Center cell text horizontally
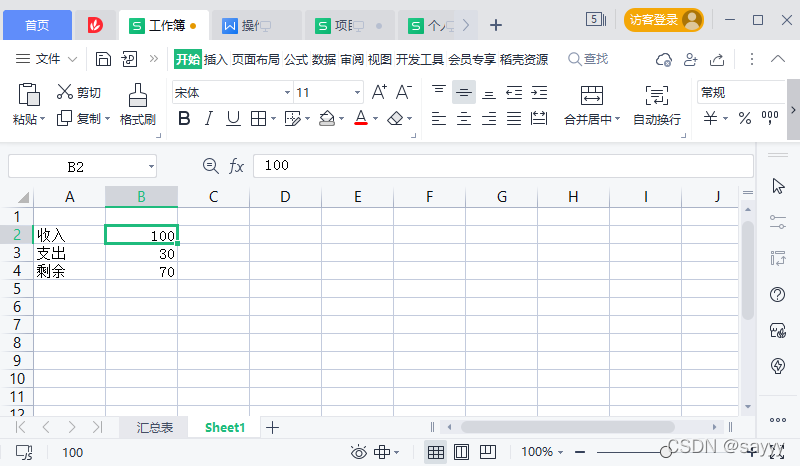 coord(463,119)
